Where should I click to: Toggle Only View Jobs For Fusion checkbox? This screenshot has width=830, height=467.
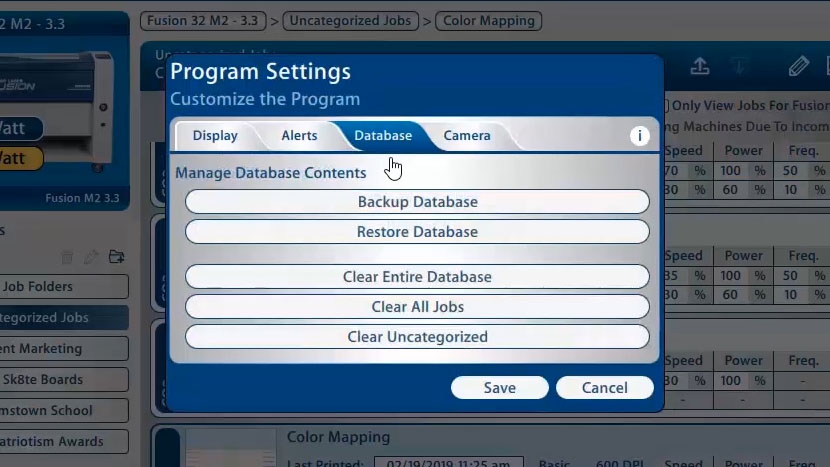click(x=665, y=105)
